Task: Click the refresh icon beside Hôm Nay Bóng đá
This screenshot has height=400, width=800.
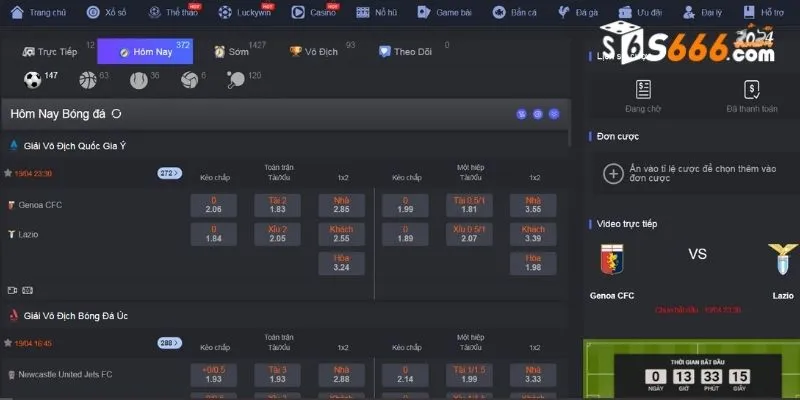Action: [117, 114]
